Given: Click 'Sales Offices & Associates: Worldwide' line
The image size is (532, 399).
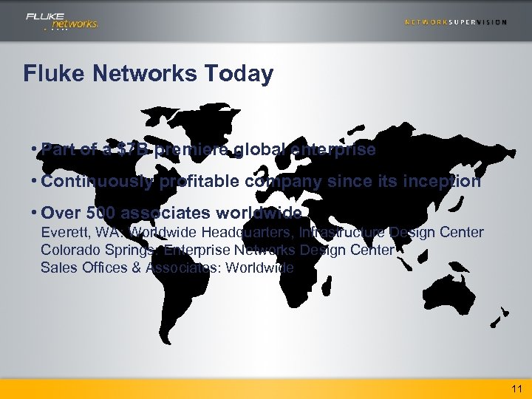Looking at the screenshot, I should coord(167,267).
